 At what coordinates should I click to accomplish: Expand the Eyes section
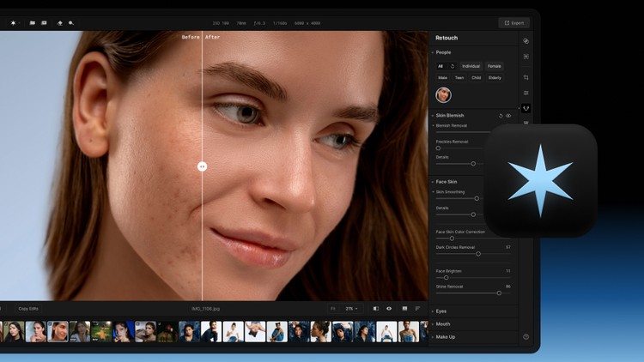pyautogui.click(x=440, y=311)
